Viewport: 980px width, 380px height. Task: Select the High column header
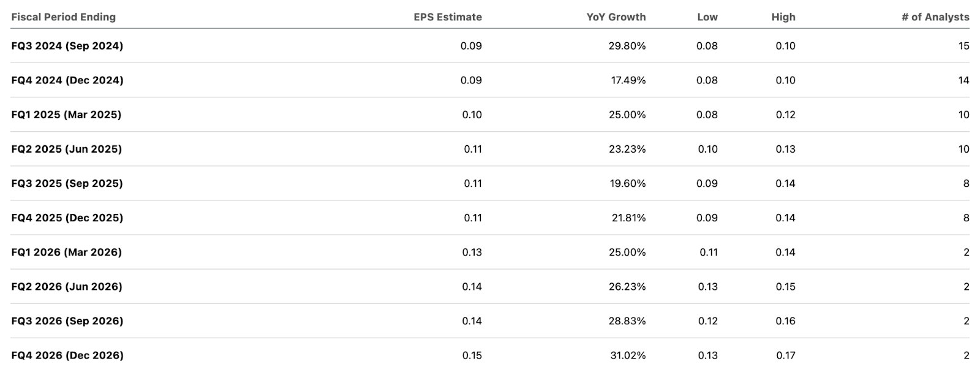click(x=783, y=17)
